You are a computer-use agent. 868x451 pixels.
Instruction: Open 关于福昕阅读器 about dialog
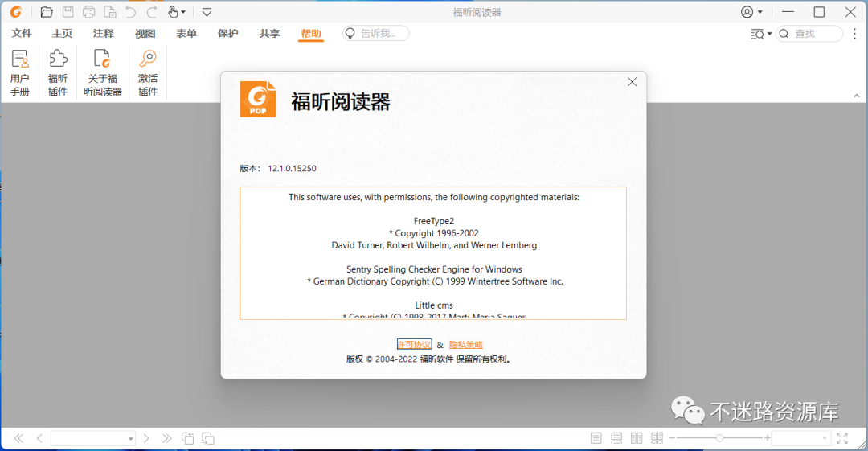point(103,72)
